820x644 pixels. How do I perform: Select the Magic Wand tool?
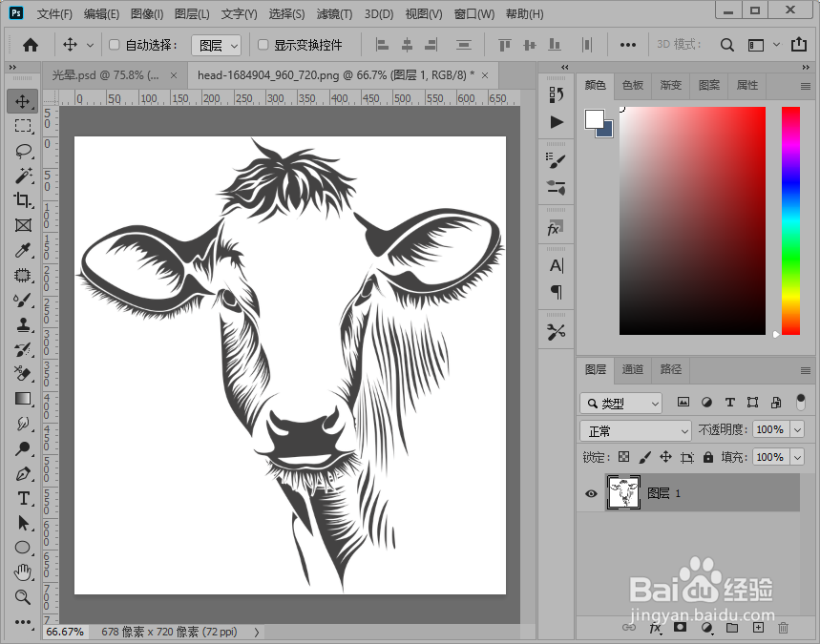click(x=23, y=176)
